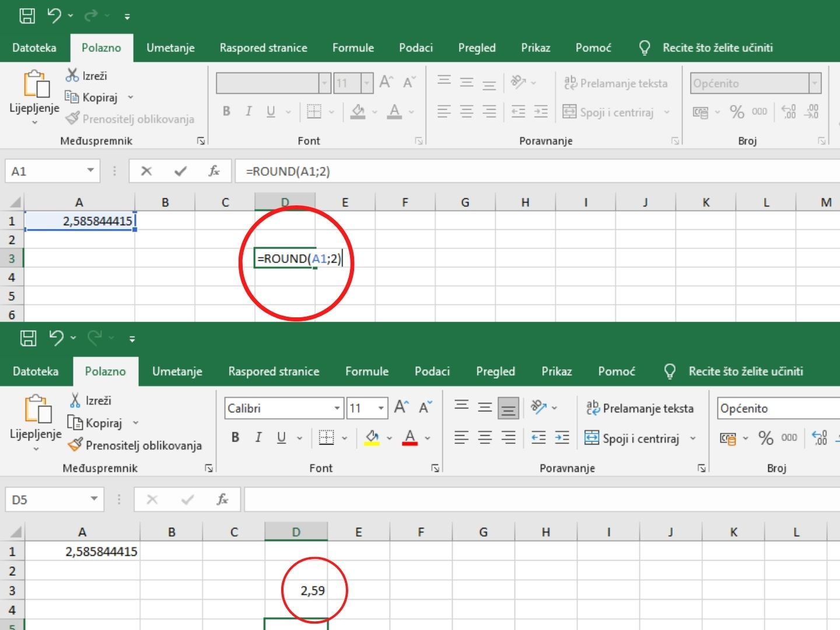Apply red font color in lower window
Viewport: 840px width, 630px height.
coord(410,437)
